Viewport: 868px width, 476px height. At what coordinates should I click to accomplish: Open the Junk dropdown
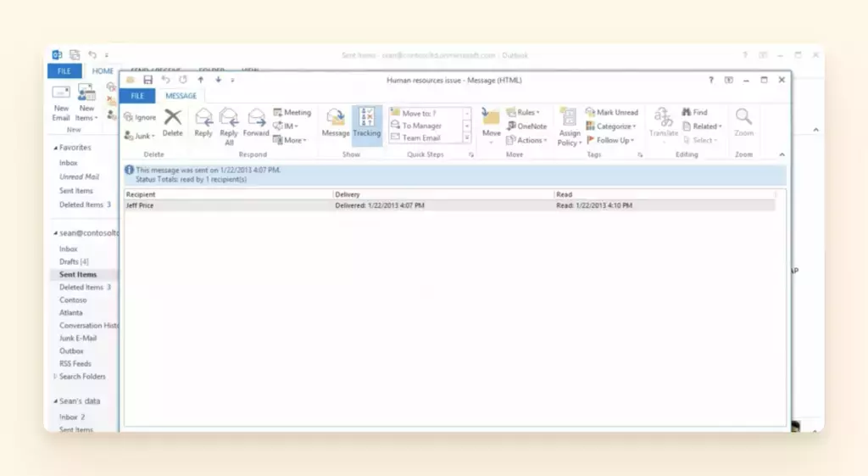140,136
